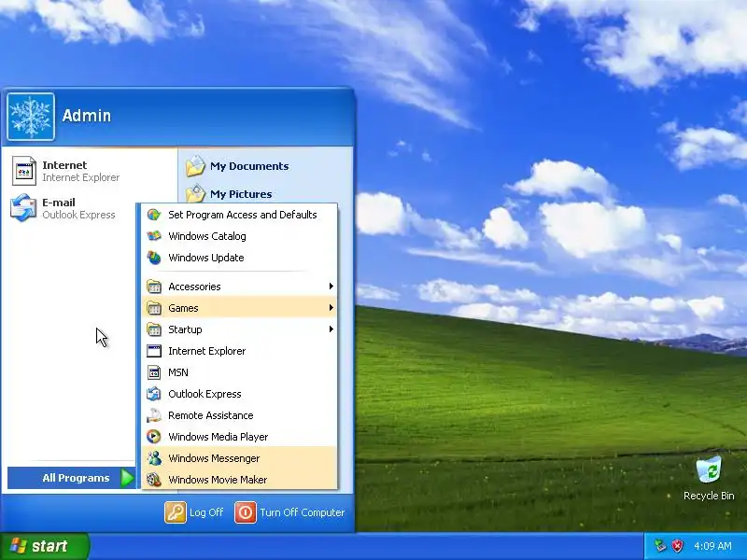Click the pinned Internet label
This screenshot has height=560, width=747.
tap(64, 165)
